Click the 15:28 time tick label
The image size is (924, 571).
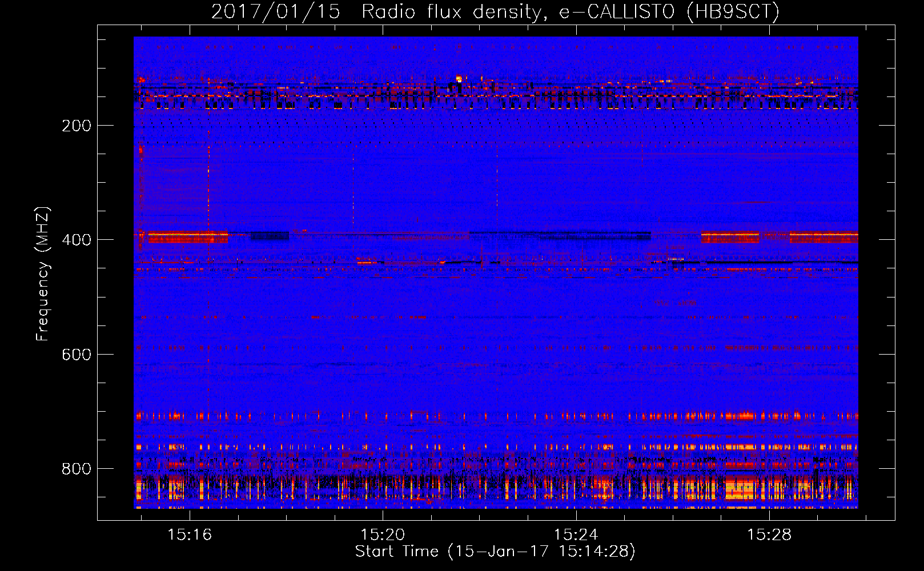pos(769,534)
